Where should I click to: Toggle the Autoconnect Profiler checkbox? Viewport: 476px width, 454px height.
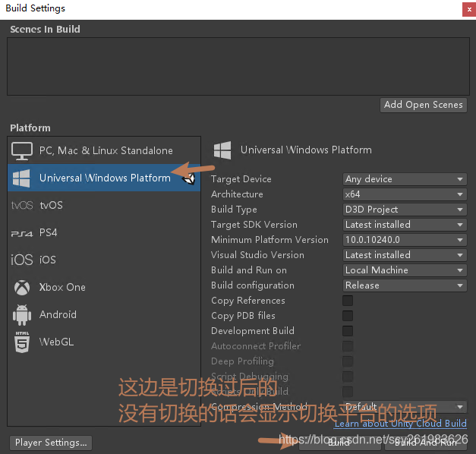tap(348, 346)
